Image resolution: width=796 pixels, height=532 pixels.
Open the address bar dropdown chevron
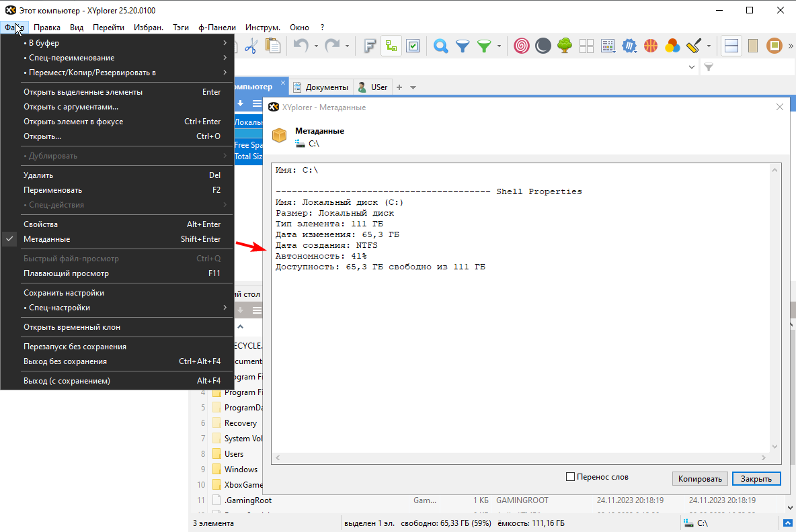point(691,67)
